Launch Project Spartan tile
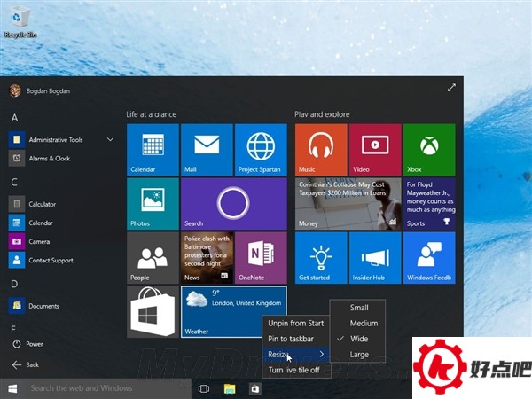The image size is (532, 399). pyautogui.click(x=261, y=150)
